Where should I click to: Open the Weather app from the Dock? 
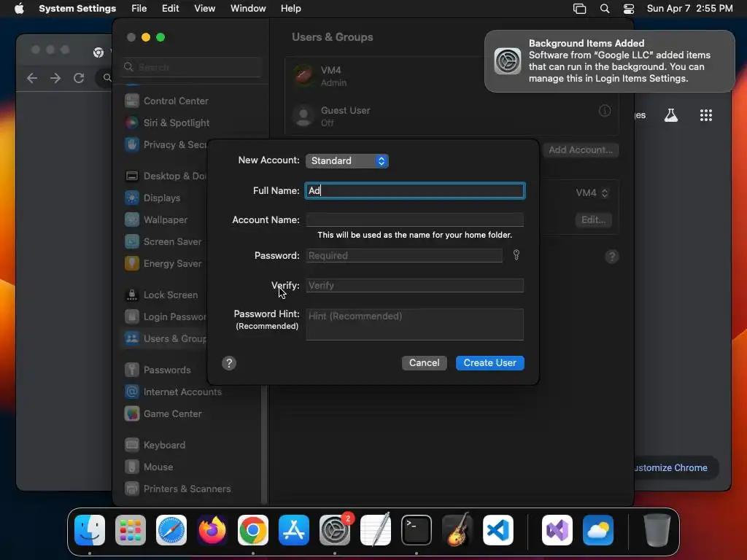598,530
